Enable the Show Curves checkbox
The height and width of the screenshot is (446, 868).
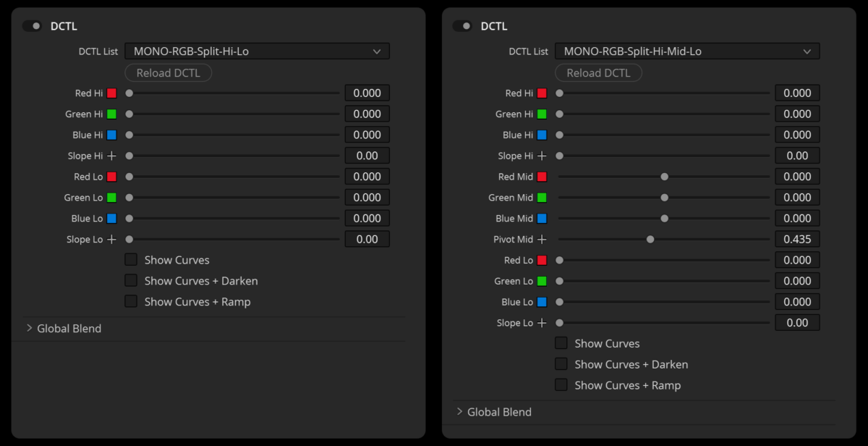(x=132, y=259)
